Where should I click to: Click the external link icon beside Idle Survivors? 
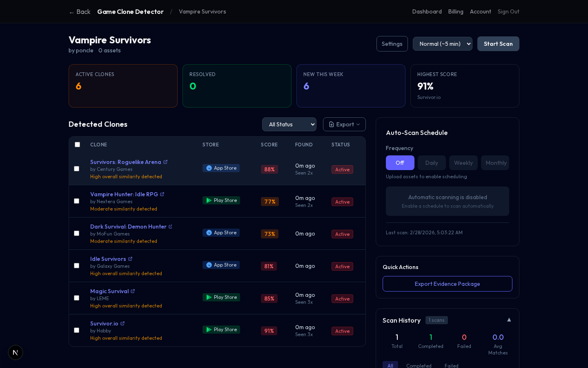(x=130, y=258)
